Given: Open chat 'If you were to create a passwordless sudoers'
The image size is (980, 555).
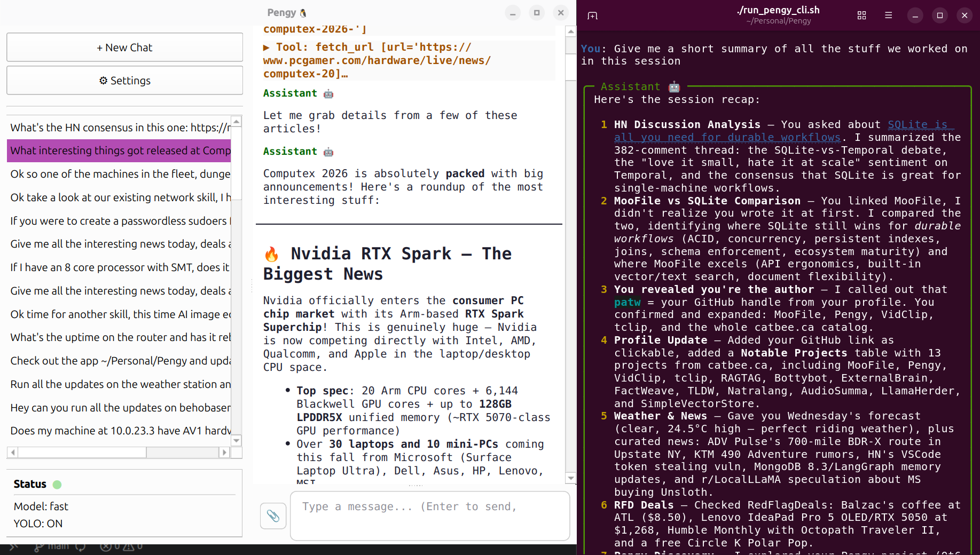Looking at the screenshot, I should [119, 221].
